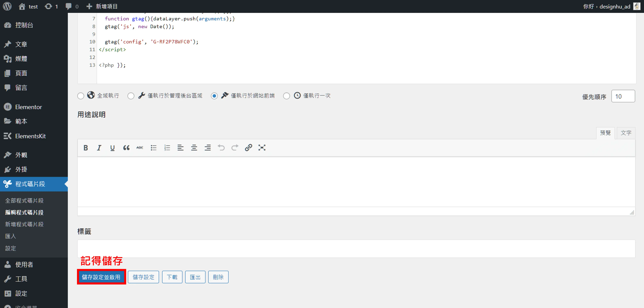644x308 pixels.
Task: Click 儲存設定並啟用 button
Action: (x=101, y=277)
